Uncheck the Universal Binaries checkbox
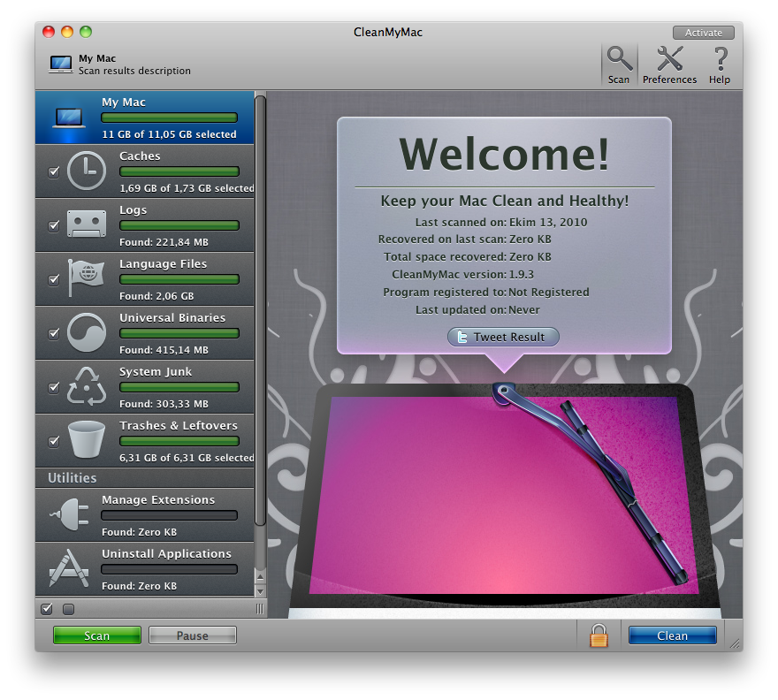The height and width of the screenshot is (700, 778). (x=53, y=334)
